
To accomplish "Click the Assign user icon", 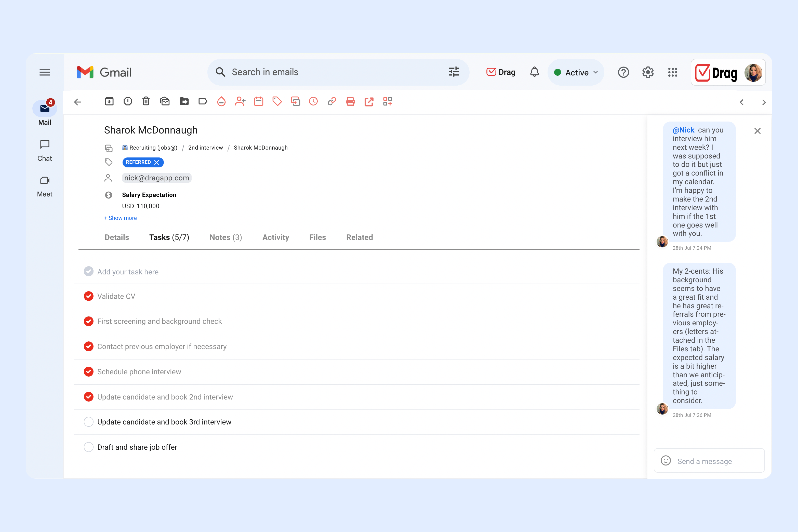I will click(240, 101).
